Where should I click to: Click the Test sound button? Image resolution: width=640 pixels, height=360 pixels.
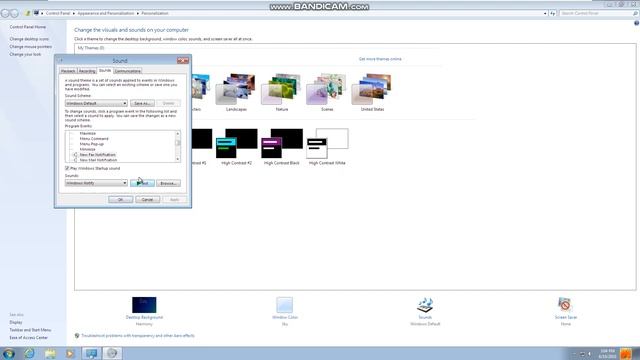pos(142,183)
